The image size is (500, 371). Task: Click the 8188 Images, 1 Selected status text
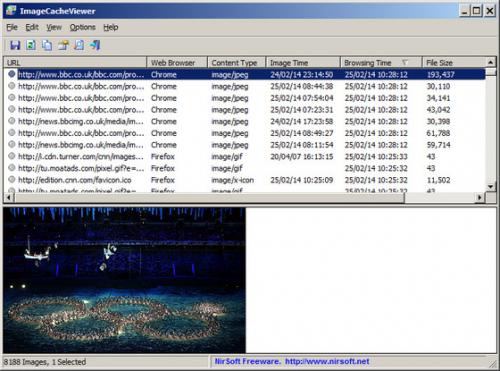[x=45, y=362]
